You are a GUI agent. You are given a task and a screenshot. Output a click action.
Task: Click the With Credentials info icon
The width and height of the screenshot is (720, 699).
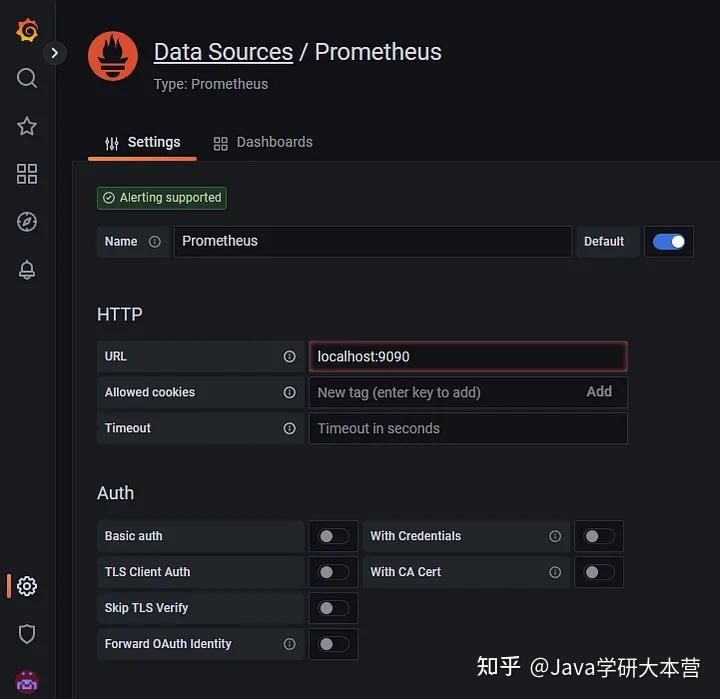(x=555, y=536)
